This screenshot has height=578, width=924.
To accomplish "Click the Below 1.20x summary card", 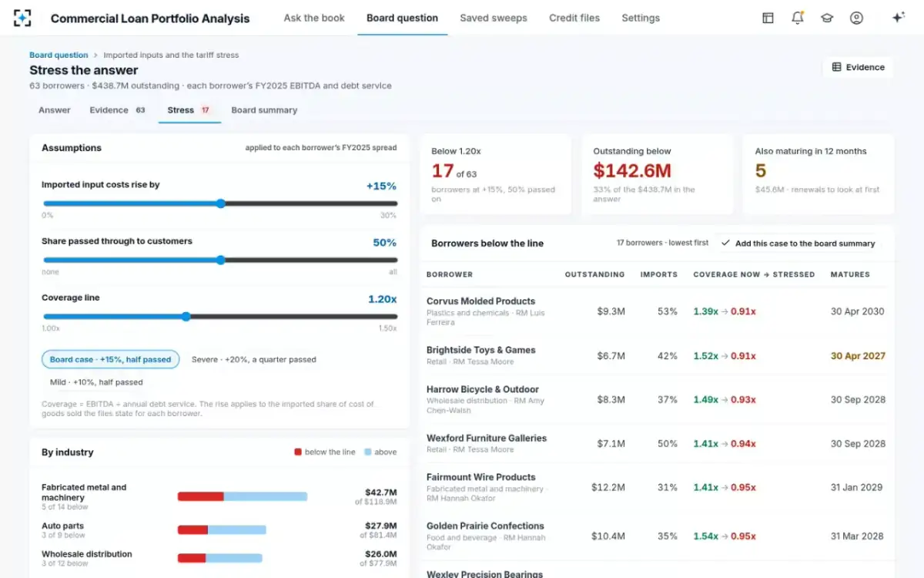I will point(495,174).
